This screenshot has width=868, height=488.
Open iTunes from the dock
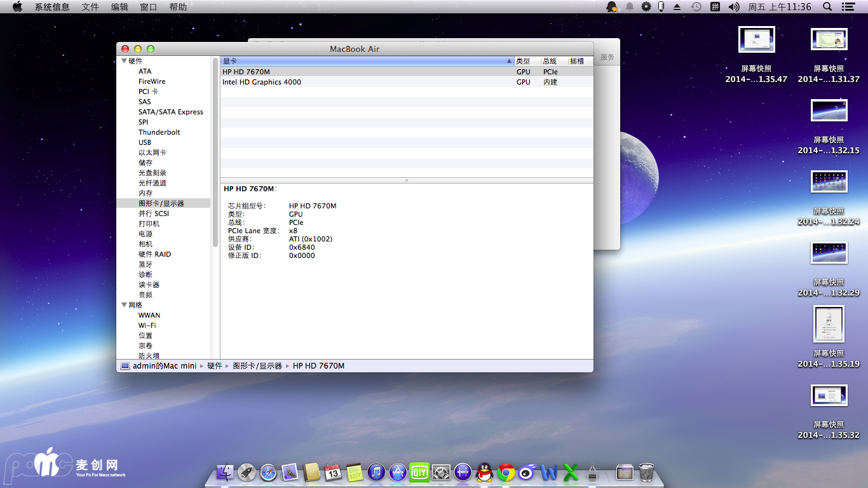click(x=376, y=472)
